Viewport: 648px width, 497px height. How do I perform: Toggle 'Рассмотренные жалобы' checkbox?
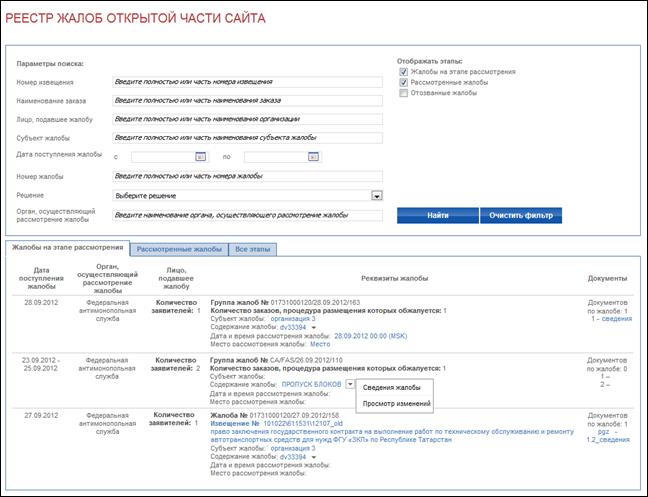point(403,82)
